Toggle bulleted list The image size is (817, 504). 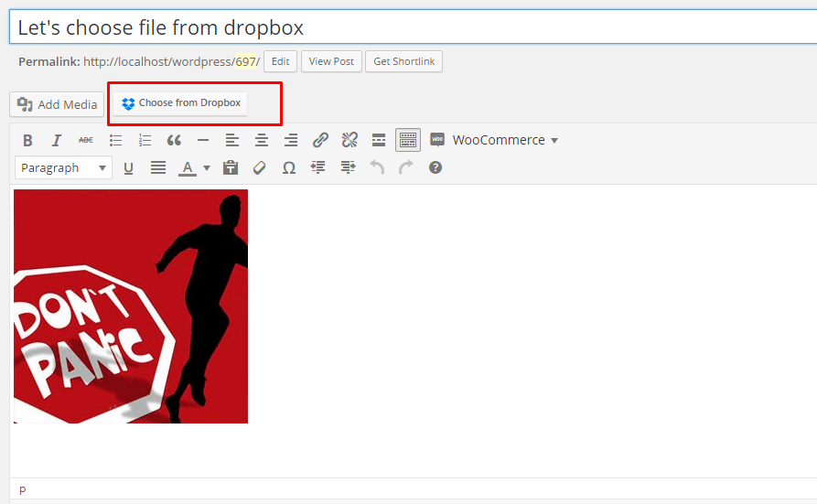click(x=115, y=140)
